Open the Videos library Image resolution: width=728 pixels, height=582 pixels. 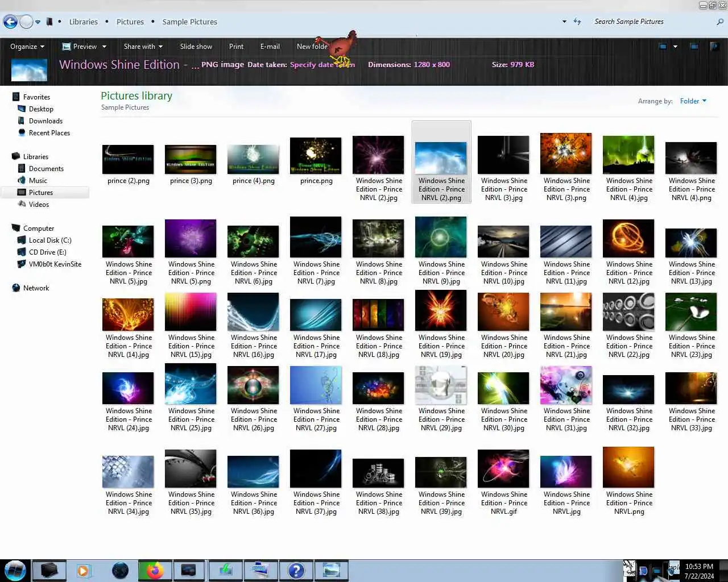pyautogui.click(x=39, y=205)
